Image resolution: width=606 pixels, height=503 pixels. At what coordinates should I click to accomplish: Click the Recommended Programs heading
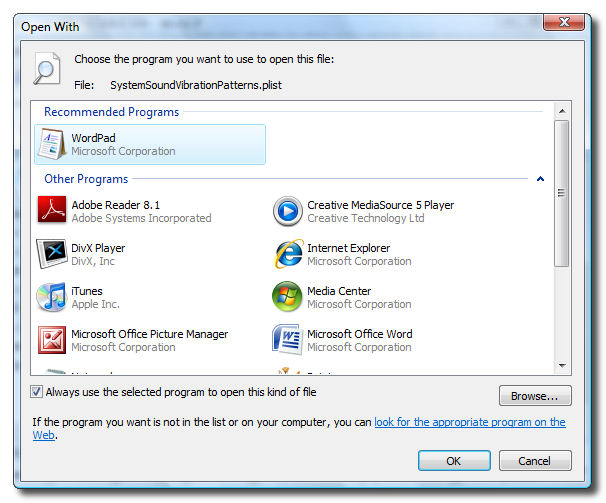(112, 112)
